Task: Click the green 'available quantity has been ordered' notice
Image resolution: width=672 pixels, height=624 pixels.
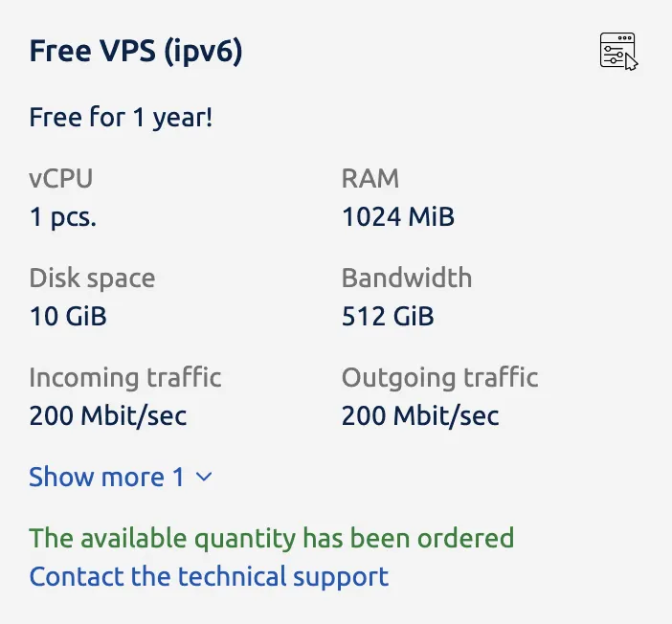Action: pyautogui.click(x=272, y=538)
